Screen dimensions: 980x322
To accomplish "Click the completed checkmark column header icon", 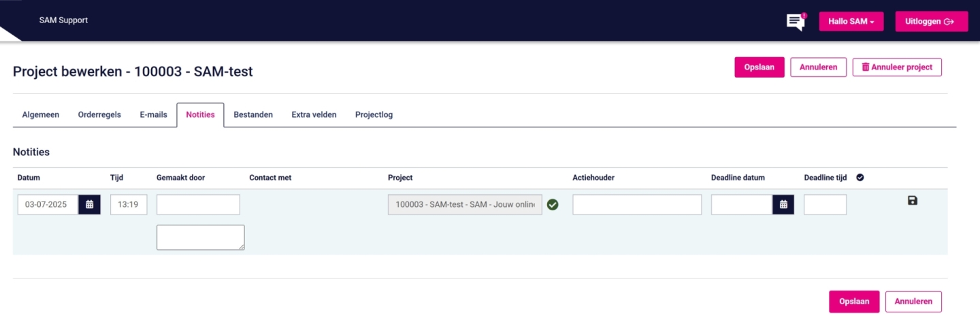I will [860, 178].
